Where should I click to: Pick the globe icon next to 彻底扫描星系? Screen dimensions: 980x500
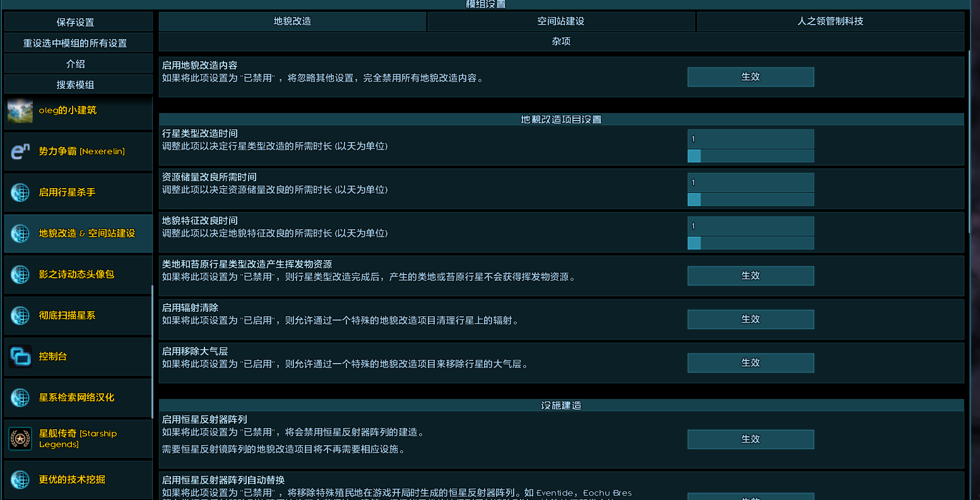20,316
